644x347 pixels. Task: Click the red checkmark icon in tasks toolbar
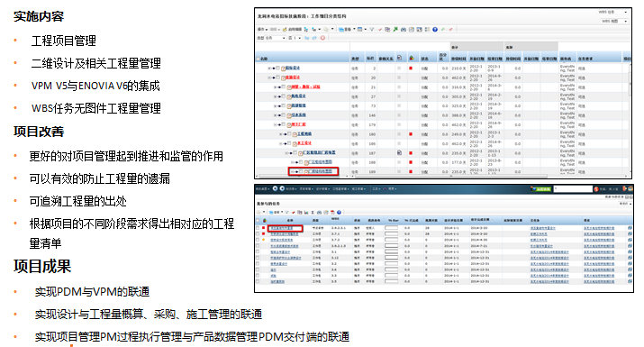pyautogui.click(x=294, y=213)
